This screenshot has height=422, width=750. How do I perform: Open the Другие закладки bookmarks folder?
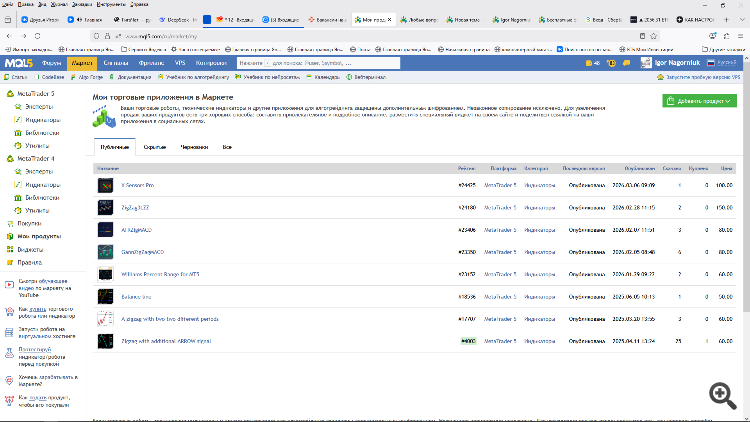tap(723, 49)
